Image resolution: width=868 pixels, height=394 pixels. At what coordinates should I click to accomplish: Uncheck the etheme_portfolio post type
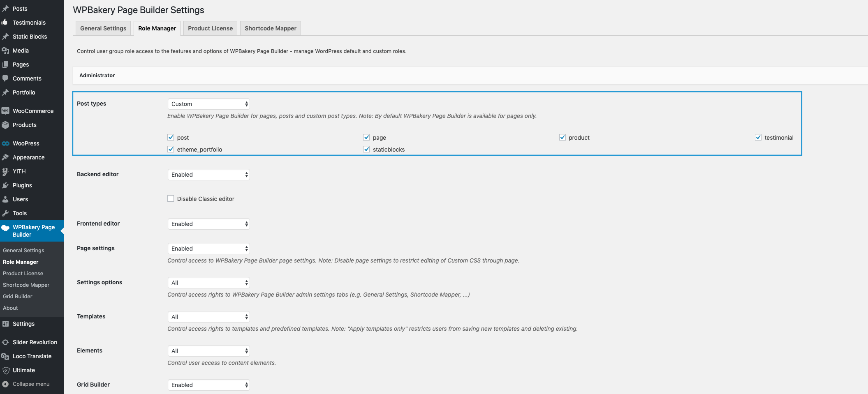click(x=171, y=149)
